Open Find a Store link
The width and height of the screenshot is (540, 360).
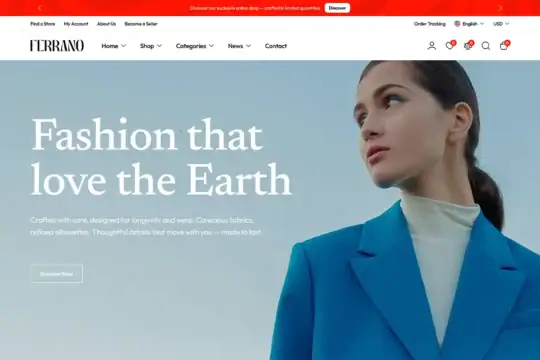coord(43,24)
